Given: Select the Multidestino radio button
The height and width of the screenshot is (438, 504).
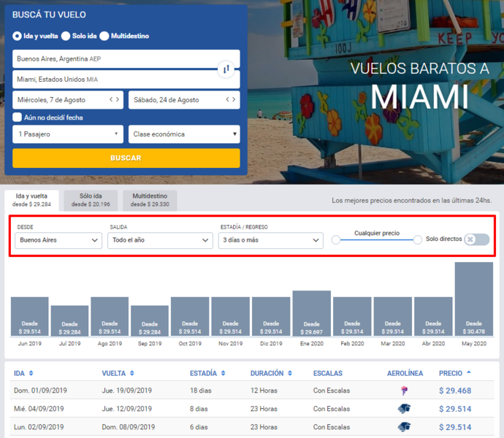Looking at the screenshot, I should 104,36.
